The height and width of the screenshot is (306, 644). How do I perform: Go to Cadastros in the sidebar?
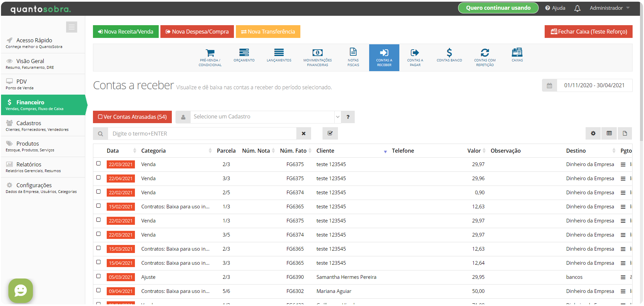(29, 123)
